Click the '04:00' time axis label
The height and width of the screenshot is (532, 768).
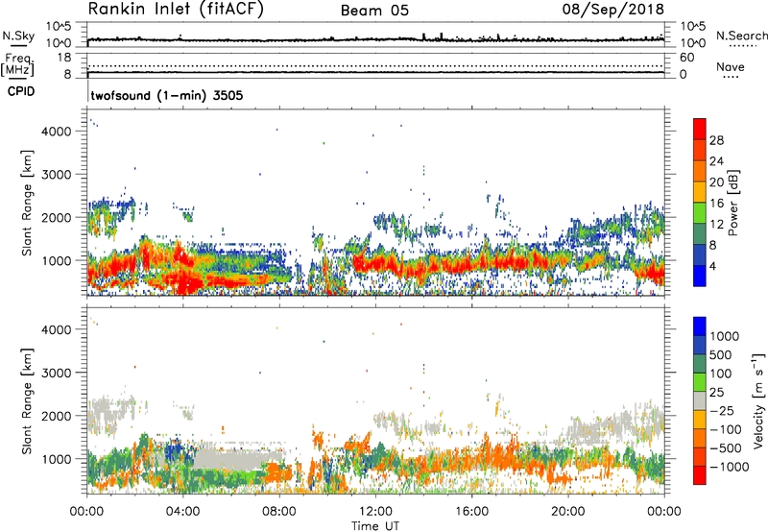182,512
